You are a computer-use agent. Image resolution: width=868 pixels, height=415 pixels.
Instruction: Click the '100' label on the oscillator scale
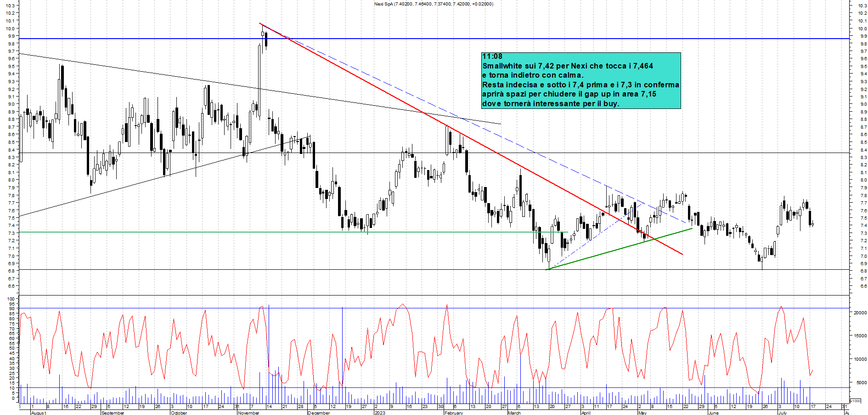coord(11,299)
